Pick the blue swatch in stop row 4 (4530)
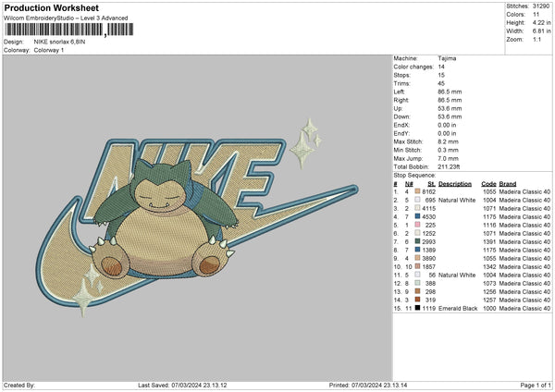Image resolution: width=555 pixels, height=392 pixels. [x=417, y=216]
